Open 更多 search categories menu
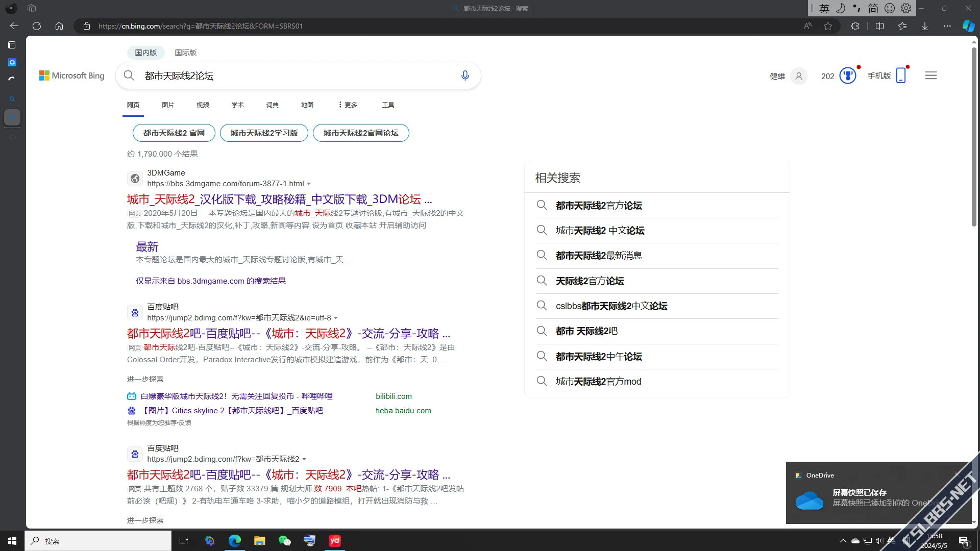The width and height of the screenshot is (980, 551). coord(348,105)
